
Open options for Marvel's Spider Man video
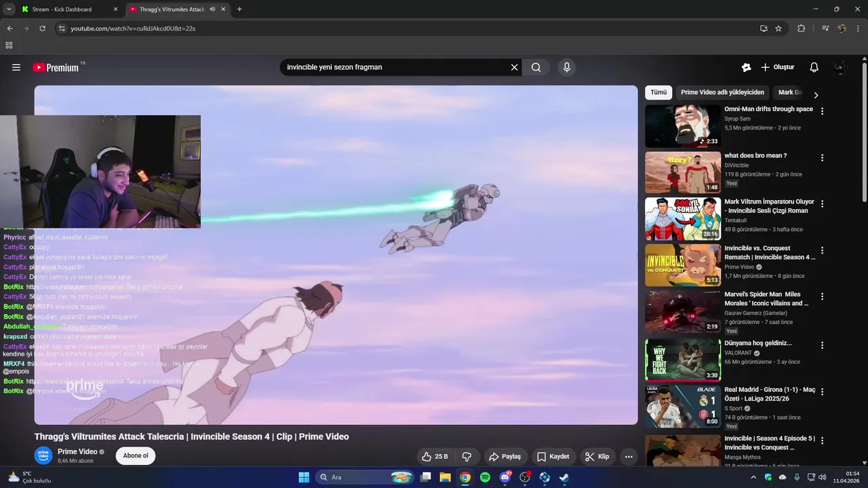822,297
